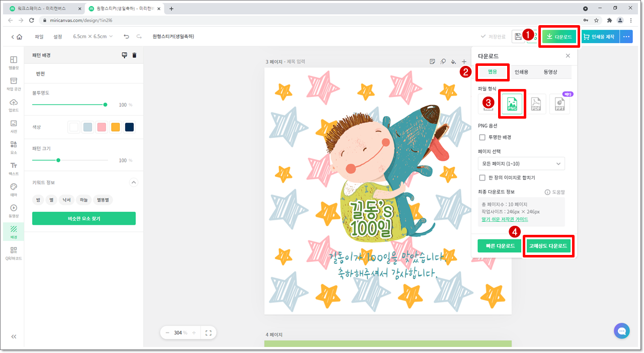The image size is (644, 353).
Task: Open the 파일 menu
Action: click(x=39, y=37)
